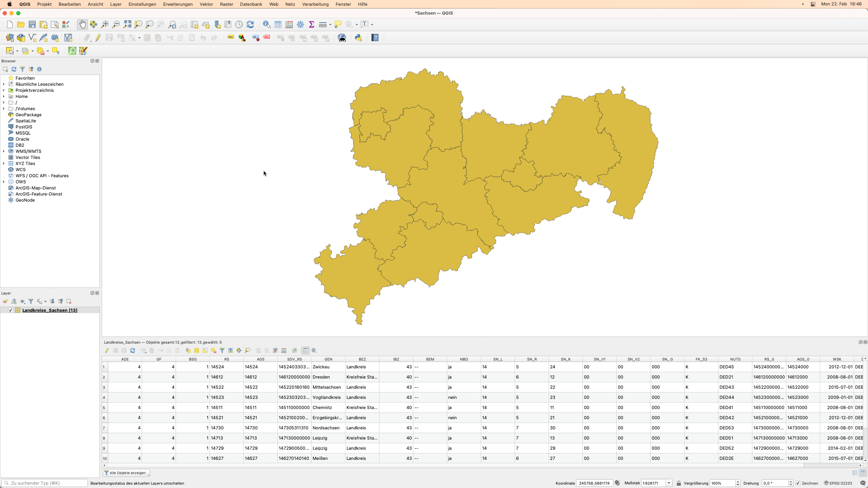Screen dimensions: 868x488
Task: Toggle editing mode pencil in attribute table
Action: point(107,350)
